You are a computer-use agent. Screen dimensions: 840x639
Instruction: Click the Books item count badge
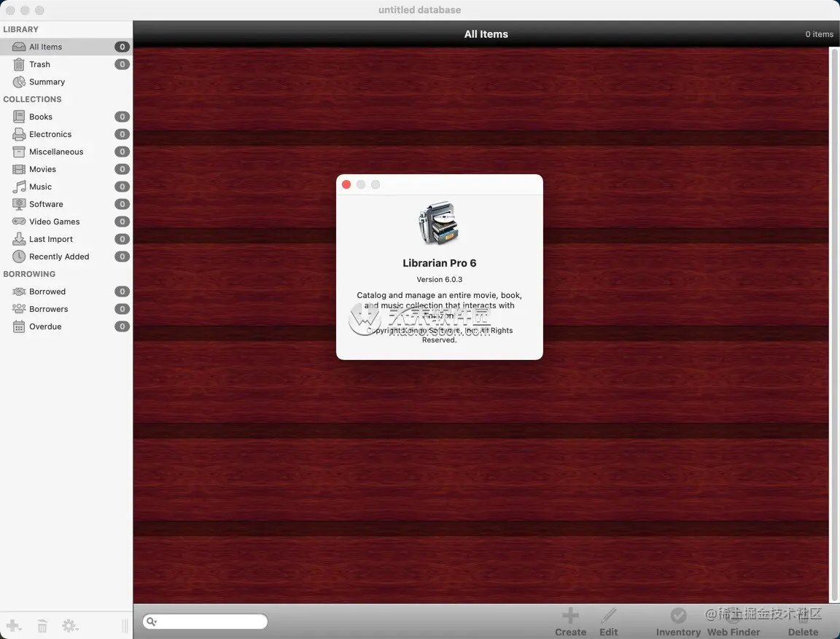122,117
